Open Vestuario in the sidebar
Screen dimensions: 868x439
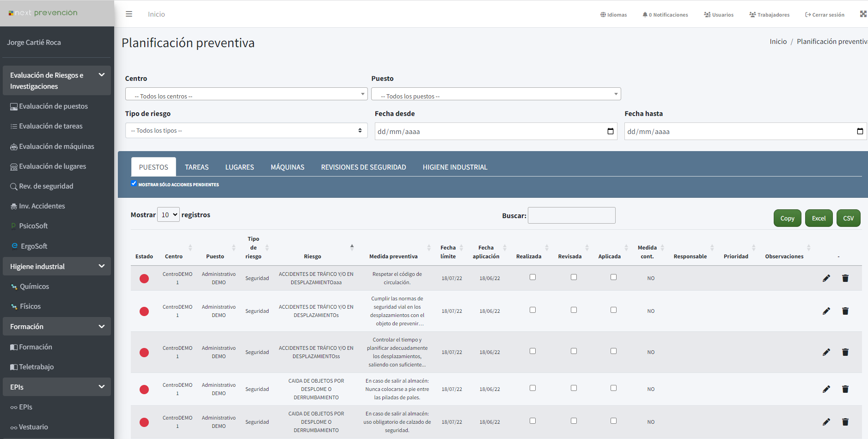(29, 427)
